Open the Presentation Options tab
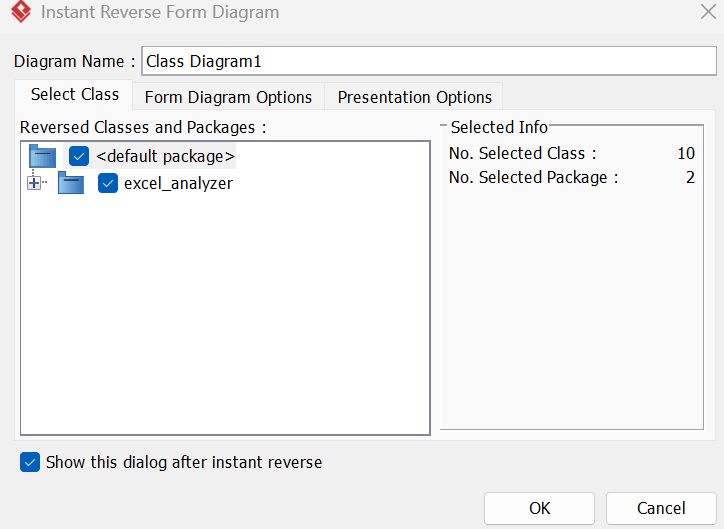 click(x=414, y=97)
